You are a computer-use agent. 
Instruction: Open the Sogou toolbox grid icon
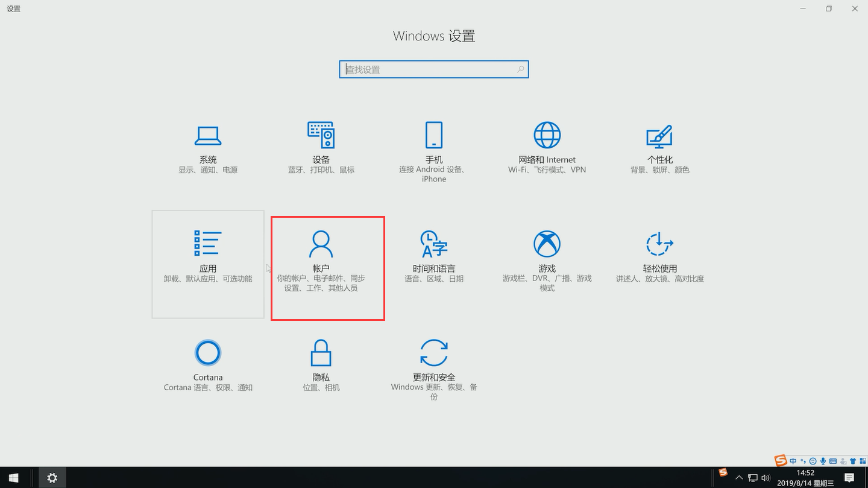tap(863, 461)
